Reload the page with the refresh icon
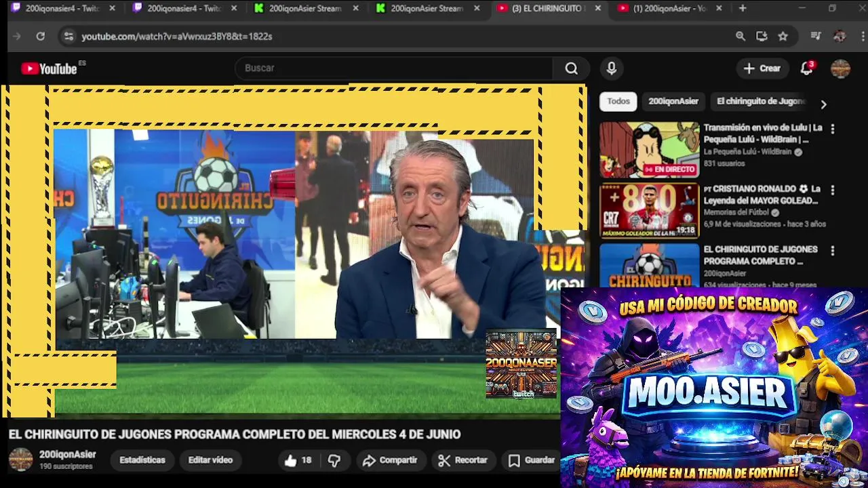Image resolution: width=868 pixels, height=488 pixels. coord(41,36)
